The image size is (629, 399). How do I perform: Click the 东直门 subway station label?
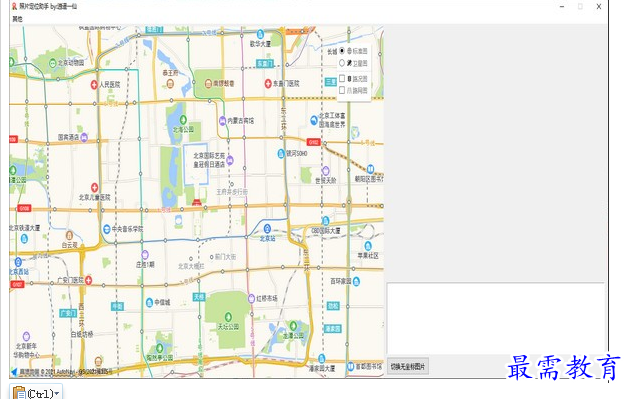[x=264, y=63]
